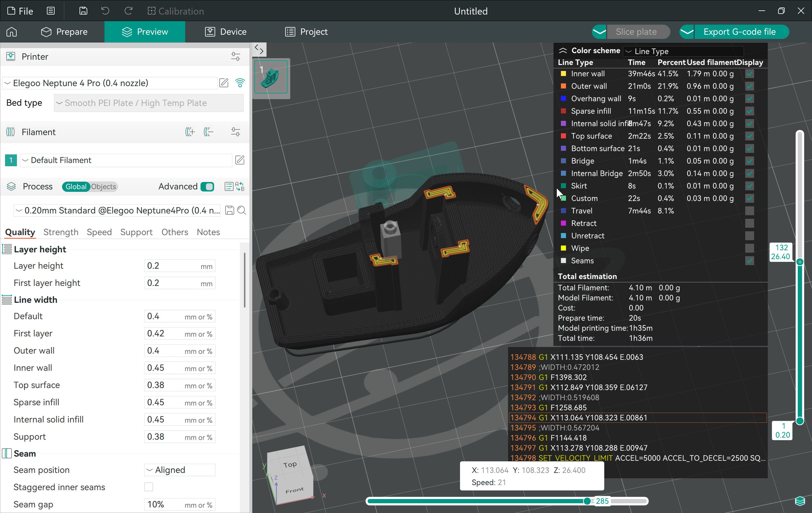
Task: Click the Slice plate button
Action: 638,32
